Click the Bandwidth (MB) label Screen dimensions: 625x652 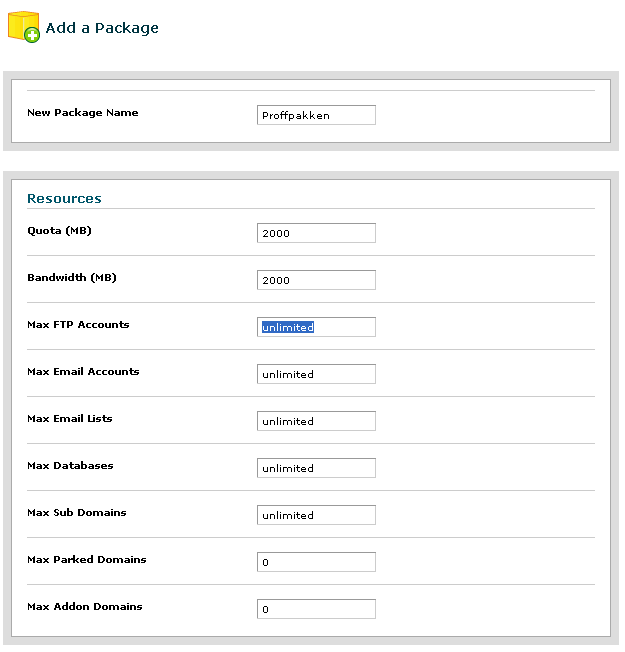(72, 278)
